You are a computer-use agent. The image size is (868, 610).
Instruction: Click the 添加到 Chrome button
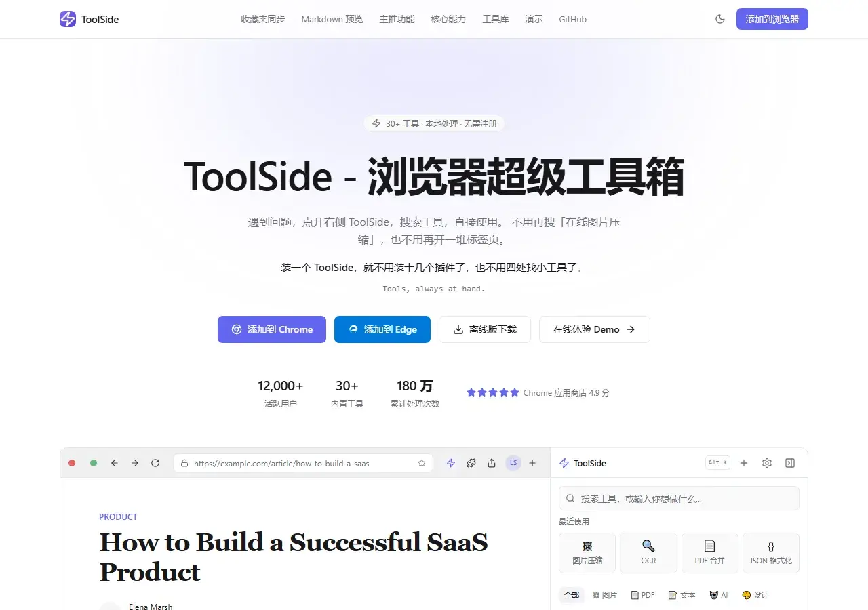272,329
